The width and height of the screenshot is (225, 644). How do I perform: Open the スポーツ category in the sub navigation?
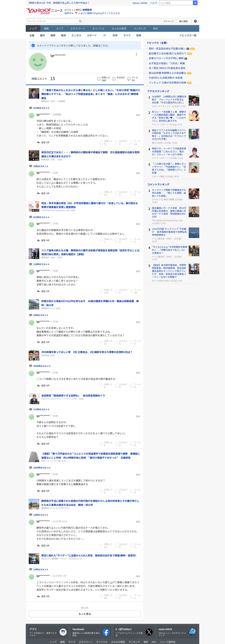pos(92,35)
